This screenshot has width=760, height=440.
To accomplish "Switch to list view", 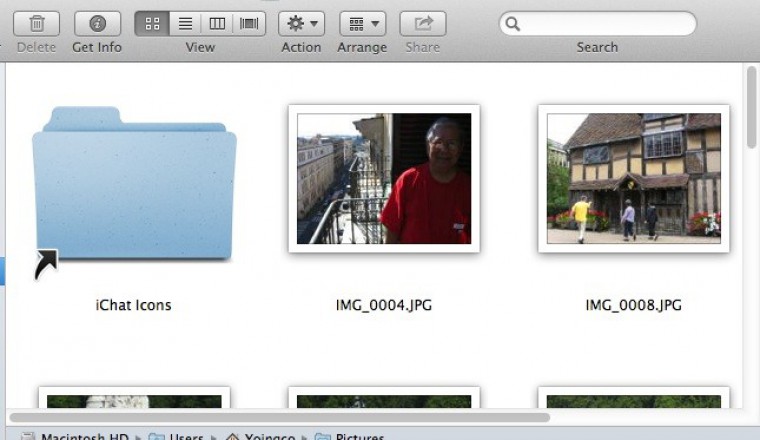I will pyautogui.click(x=184, y=24).
